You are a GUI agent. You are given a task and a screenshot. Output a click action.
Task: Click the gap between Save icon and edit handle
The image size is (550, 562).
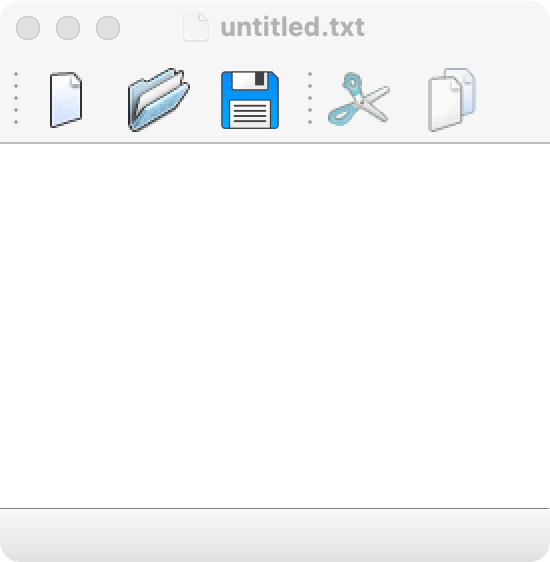coord(293,100)
